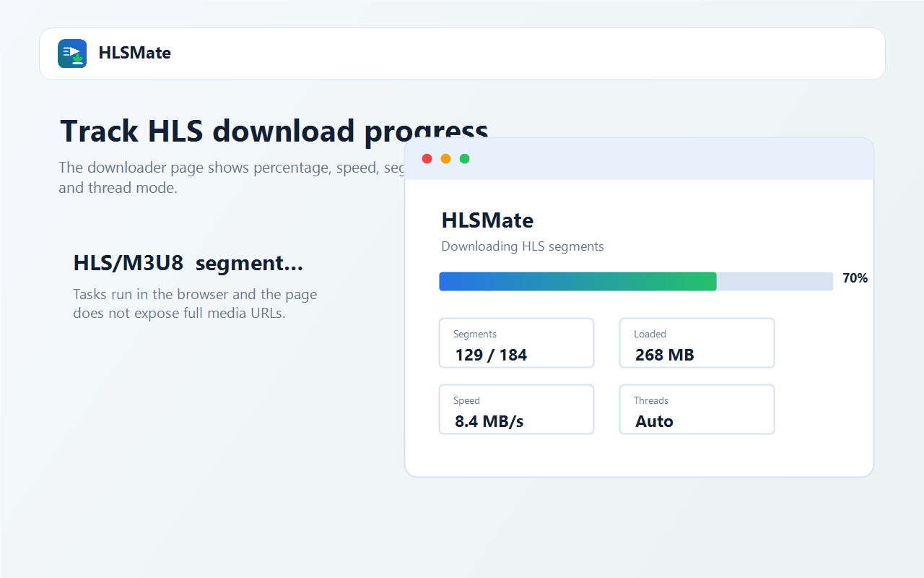Click the HLSMate header title text
Screen dimensions: 924x578
(135, 53)
